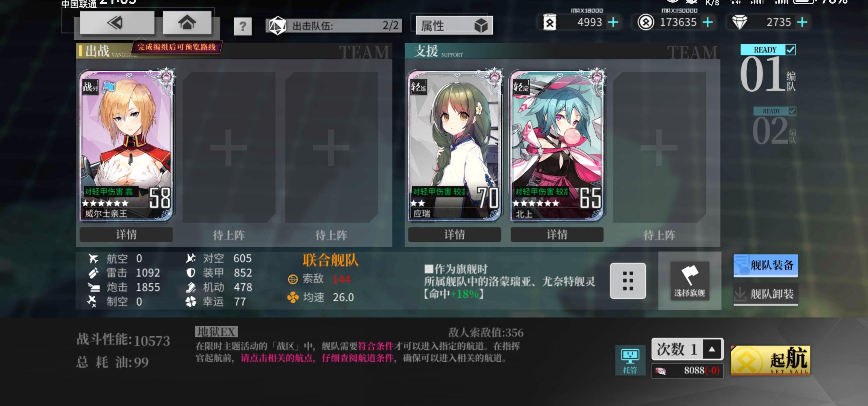Open the six-dot grid menu button

pyautogui.click(x=628, y=281)
